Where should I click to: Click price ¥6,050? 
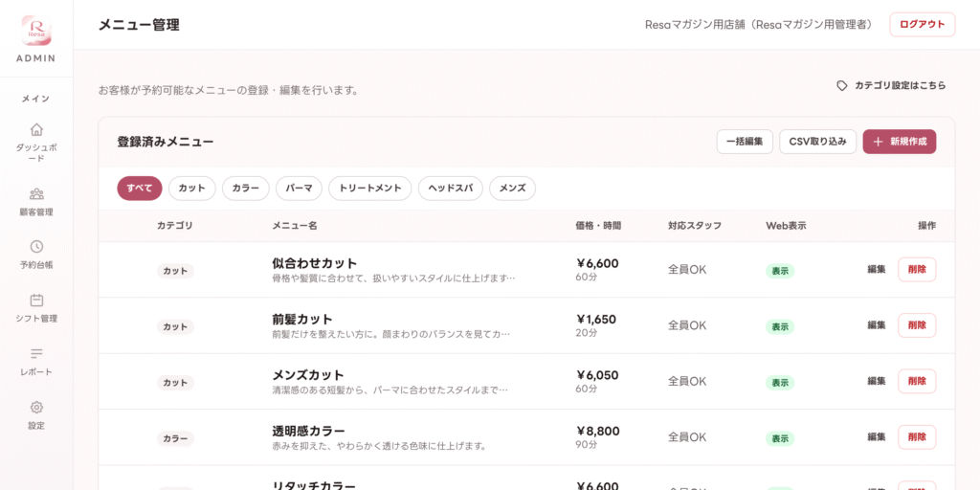click(597, 375)
